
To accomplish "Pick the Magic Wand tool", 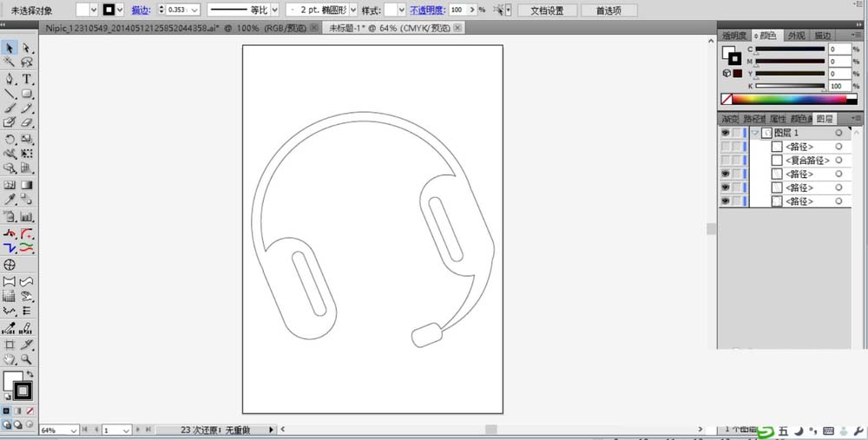I will tap(10, 62).
